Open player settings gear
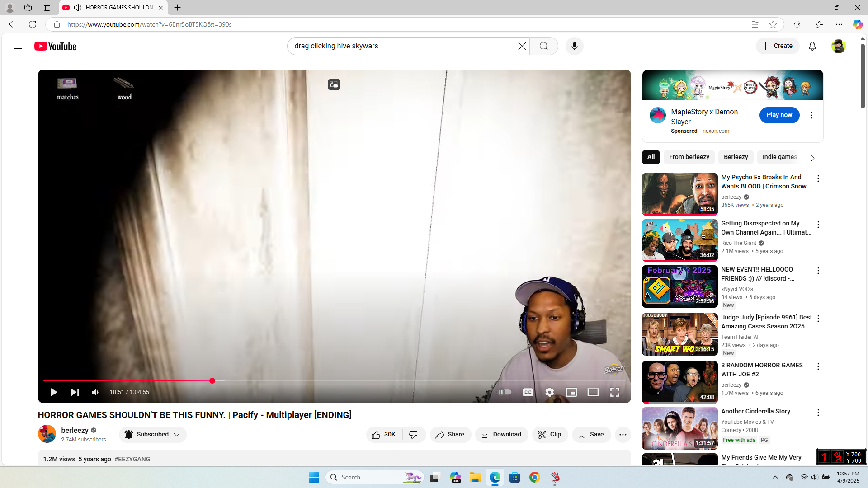The image size is (868, 488). 550,392
